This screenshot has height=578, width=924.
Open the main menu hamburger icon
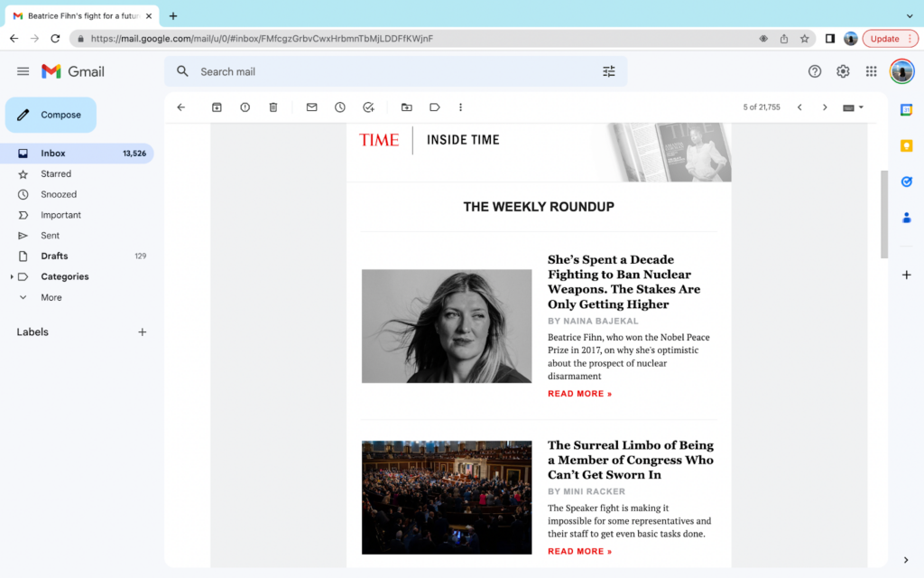coord(23,71)
